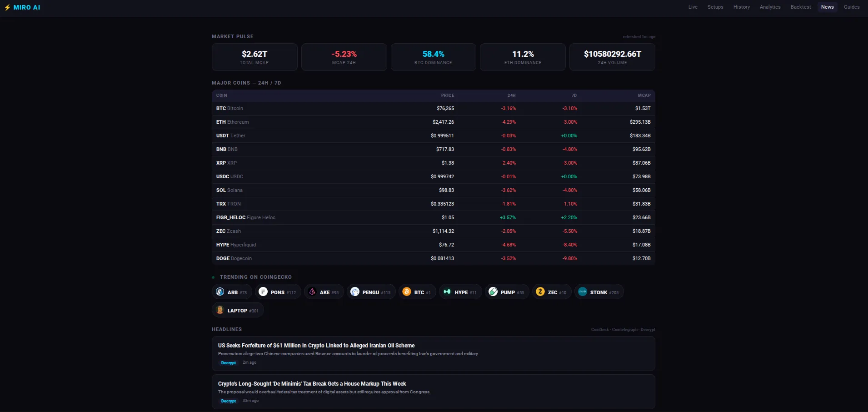
Task: Open the PENGU penguin coin icon
Action: (x=355, y=292)
